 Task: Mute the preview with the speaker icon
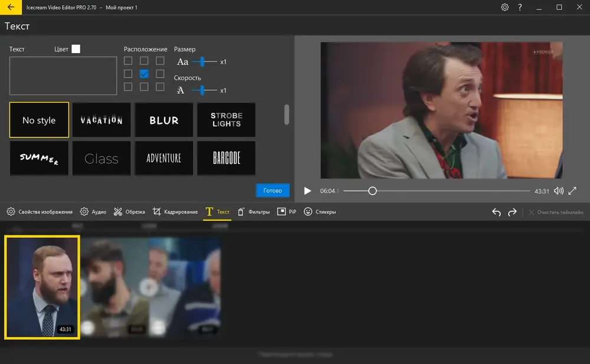(559, 191)
